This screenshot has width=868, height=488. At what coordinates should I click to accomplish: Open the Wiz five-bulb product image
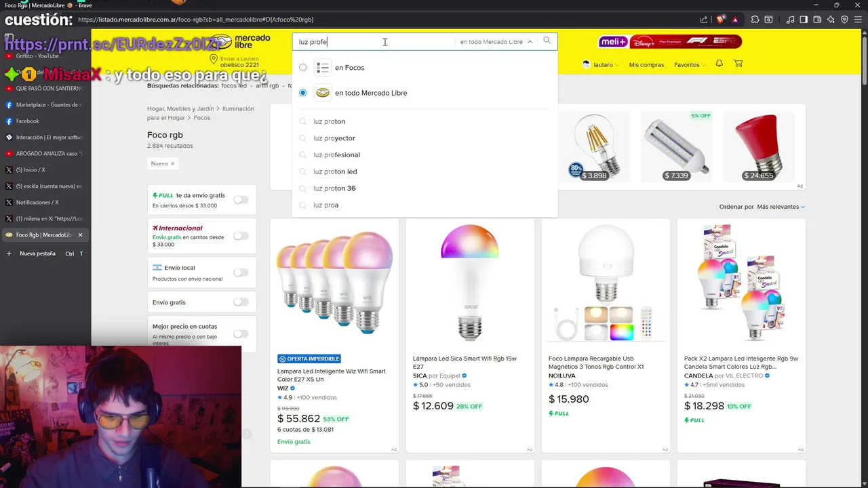(x=335, y=283)
